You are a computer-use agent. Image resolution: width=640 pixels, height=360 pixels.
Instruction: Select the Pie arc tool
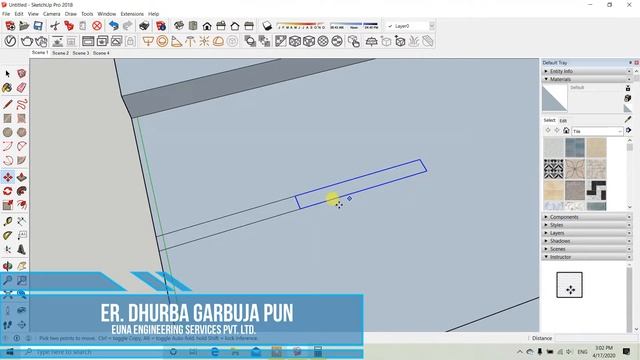[22, 160]
